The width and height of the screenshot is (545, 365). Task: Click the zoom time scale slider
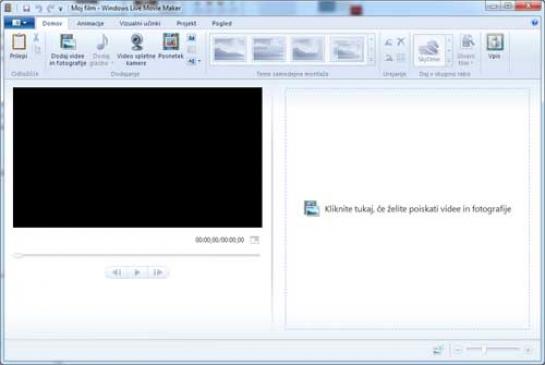(493, 349)
